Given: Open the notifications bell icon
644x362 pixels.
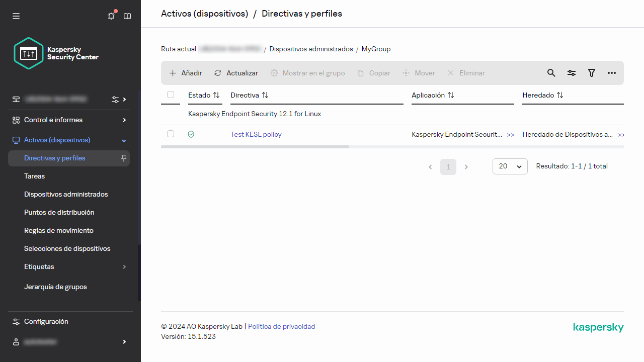Looking at the screenshot, I should (x=111, y=16).
